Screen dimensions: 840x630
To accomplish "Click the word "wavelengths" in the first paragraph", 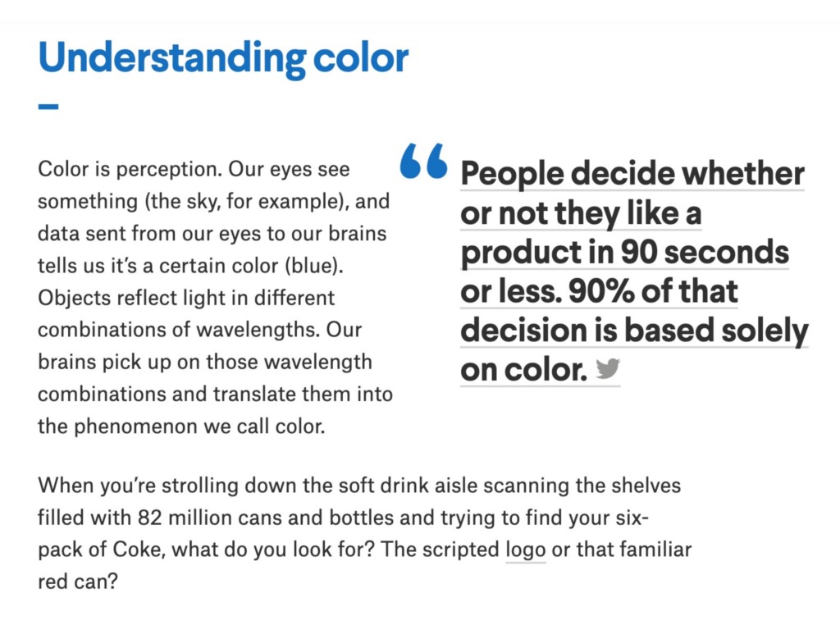I will (x=258, y=330).
